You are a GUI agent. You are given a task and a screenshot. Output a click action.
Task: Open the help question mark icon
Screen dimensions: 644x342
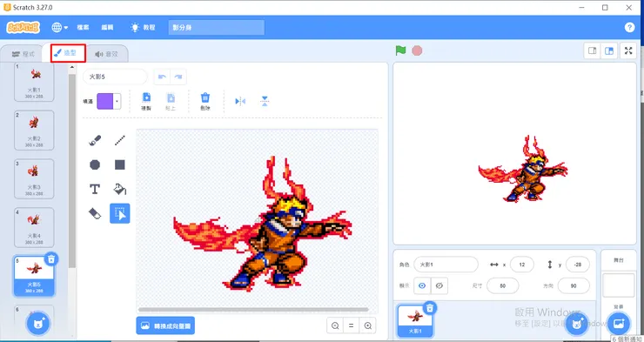(629, 27)
